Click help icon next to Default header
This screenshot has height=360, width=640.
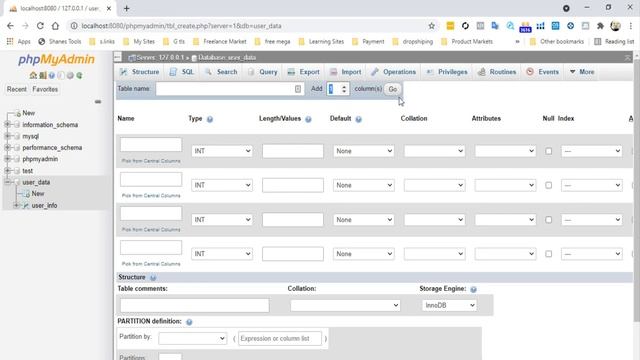click(x=358, y=119)
